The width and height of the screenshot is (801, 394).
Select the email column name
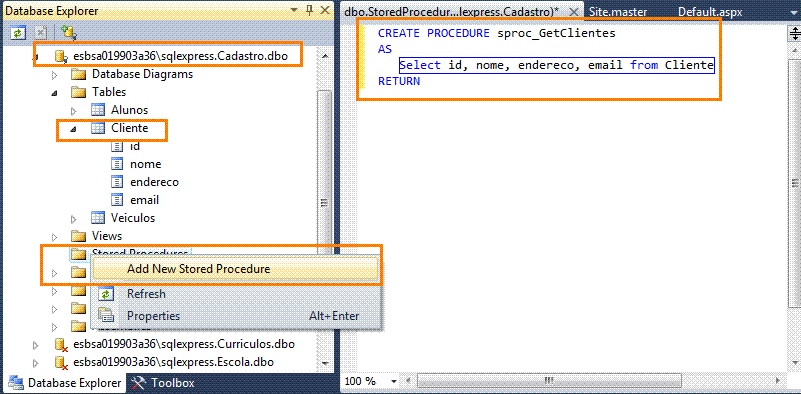click(145, 200)
